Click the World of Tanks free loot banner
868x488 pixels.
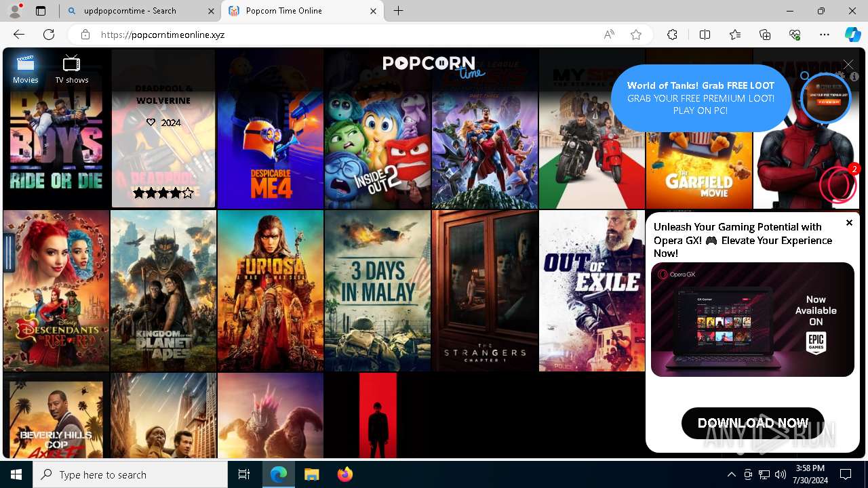pos(701,98)
